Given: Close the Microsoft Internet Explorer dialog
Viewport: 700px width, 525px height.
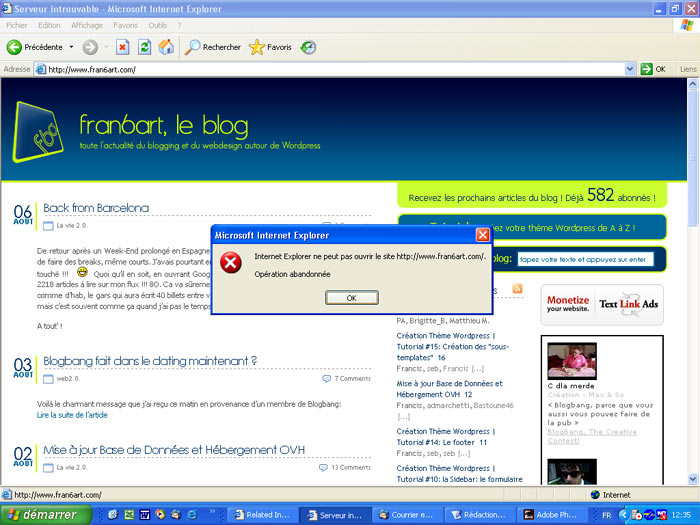Looking at the screenshot, I should pos(483,235).
